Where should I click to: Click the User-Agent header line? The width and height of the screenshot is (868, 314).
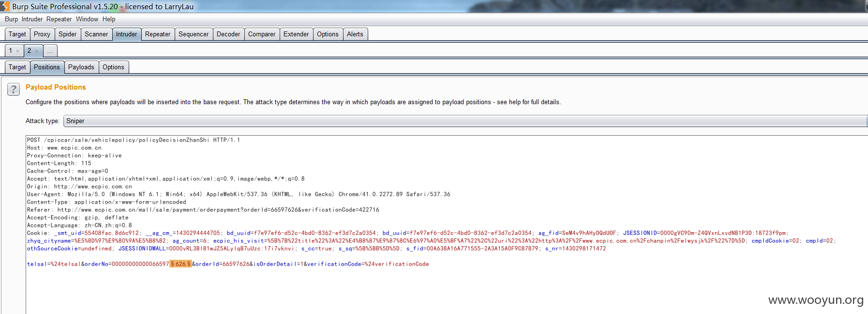pyautogui.click(x=239, y=194)
